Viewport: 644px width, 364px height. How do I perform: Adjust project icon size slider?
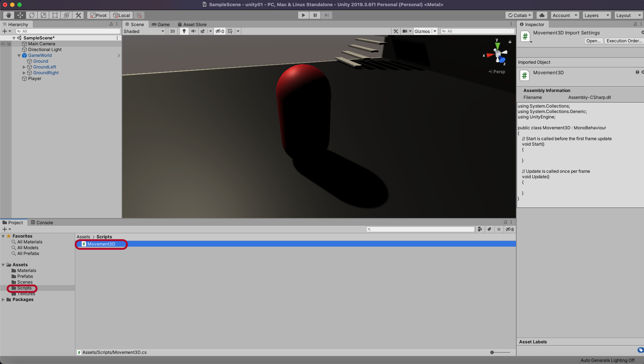(x=500, y=352)
